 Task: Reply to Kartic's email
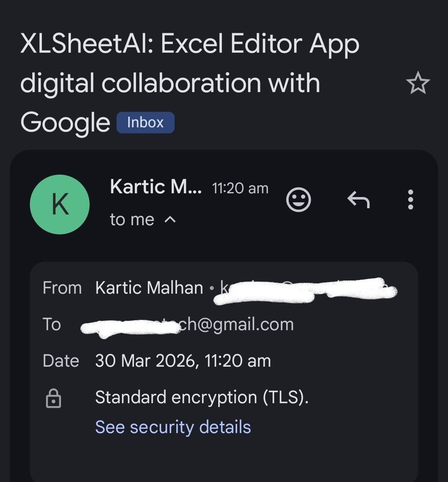tap(358, 200)
